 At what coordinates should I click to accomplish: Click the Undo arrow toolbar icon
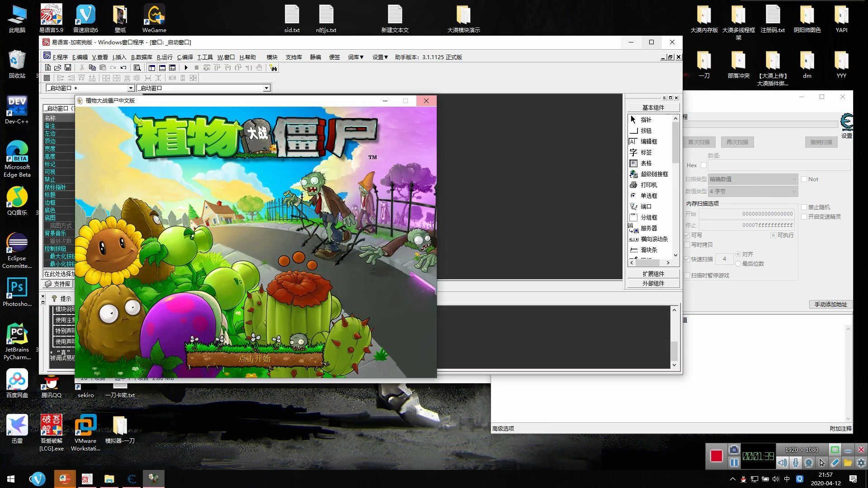(x=123, y=68)
